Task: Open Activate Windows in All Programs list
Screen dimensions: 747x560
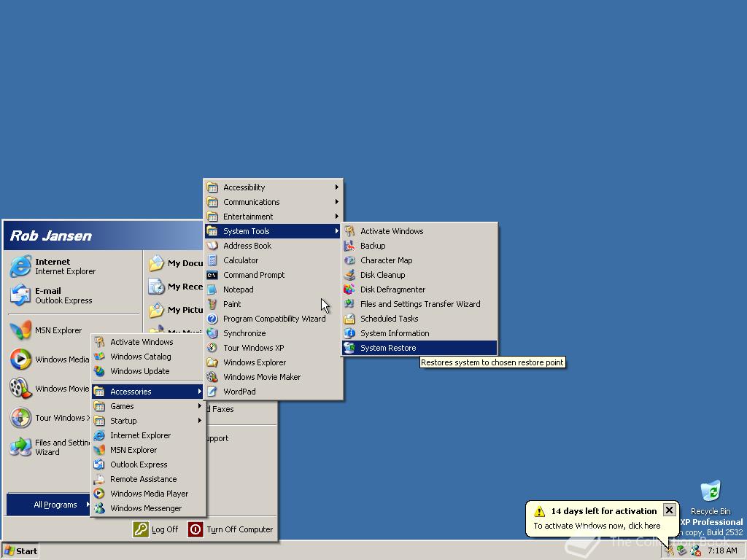Action: (x=148, y=342)
